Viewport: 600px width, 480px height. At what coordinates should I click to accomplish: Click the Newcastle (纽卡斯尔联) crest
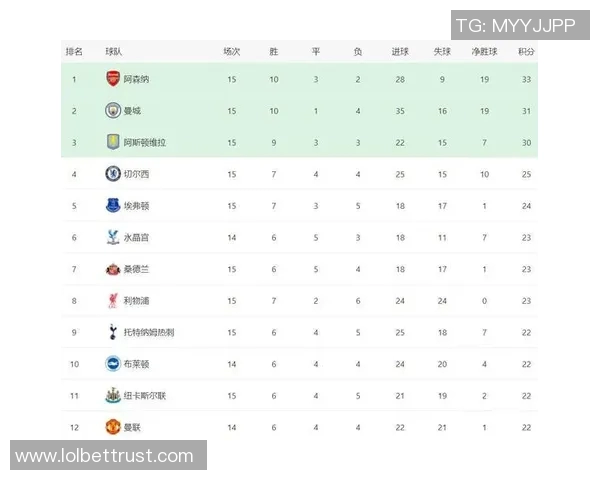coord(113,395)
